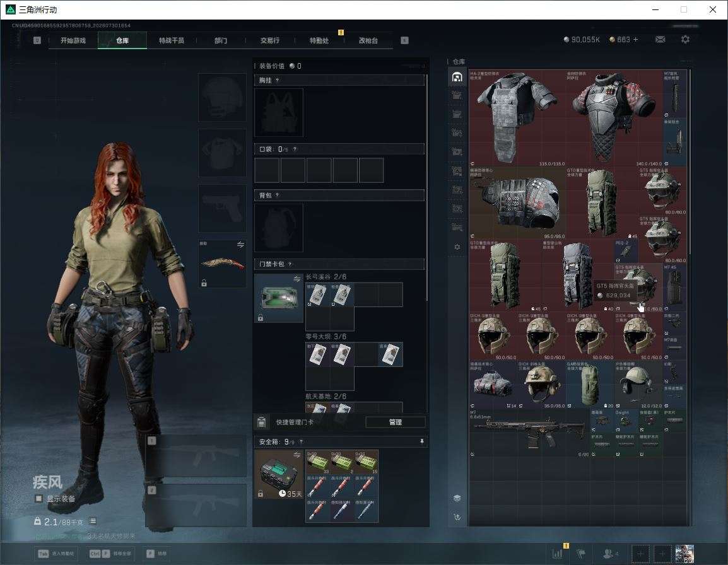Screen dimensions: 728x565
Task: Click the help icon beside 胸挂
Action: [x=277, y=80]
